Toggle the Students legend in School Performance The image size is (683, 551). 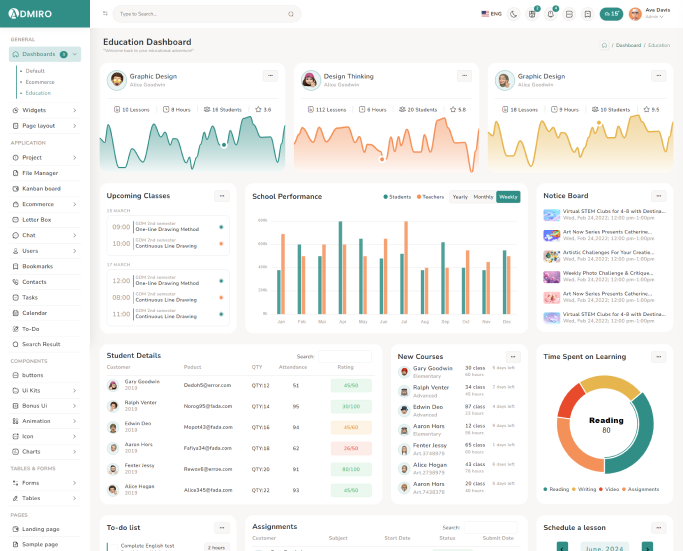point(397,197)
